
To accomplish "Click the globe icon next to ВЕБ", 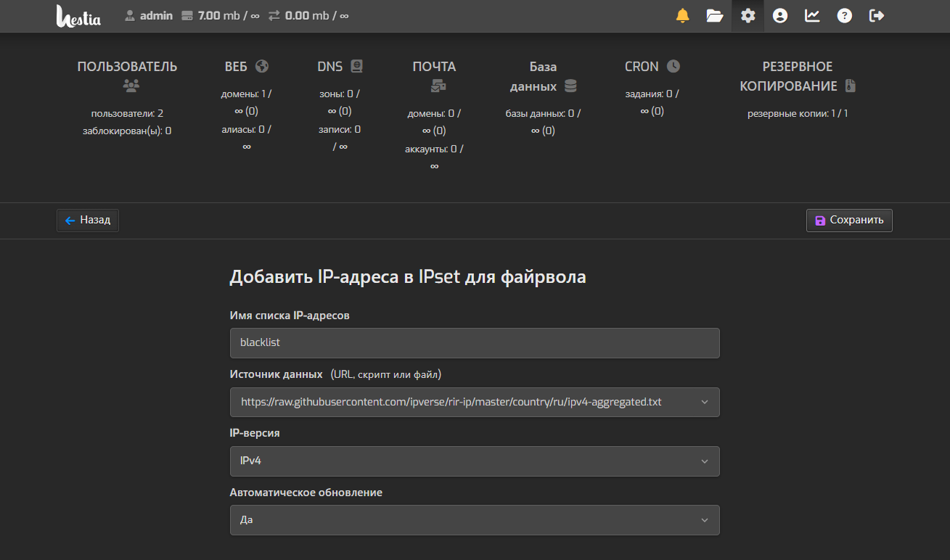I will click(262, 66).
